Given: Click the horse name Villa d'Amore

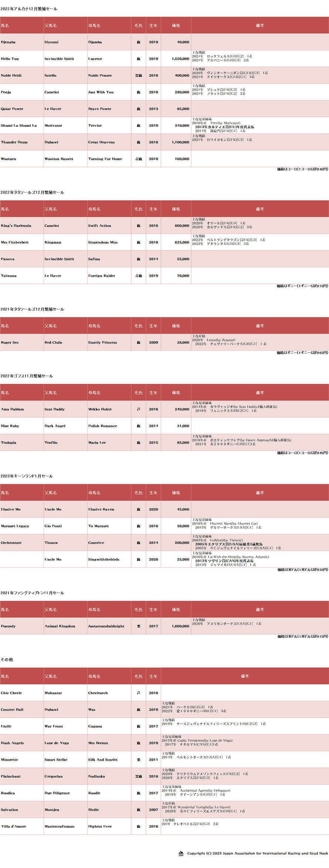Looking at the screenshot, I should 13,826.
